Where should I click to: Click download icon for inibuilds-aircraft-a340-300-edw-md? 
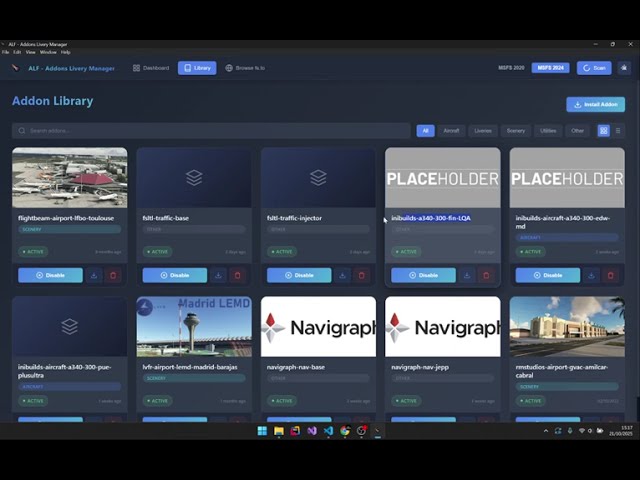[x=591, y=275]
